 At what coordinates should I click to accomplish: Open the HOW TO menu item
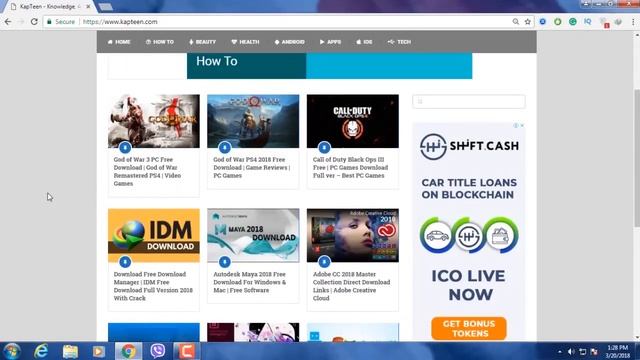pyautogui.click(x=160, y=42)
